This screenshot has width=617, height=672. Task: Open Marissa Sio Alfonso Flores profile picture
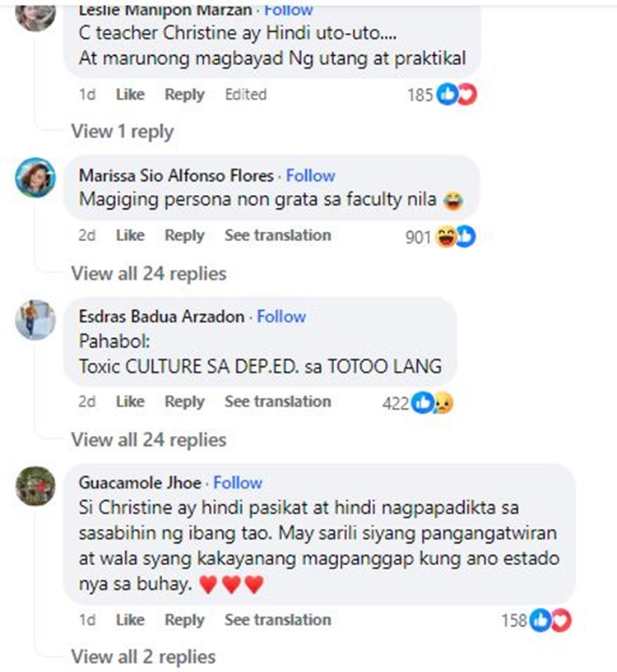click(35, 178)
